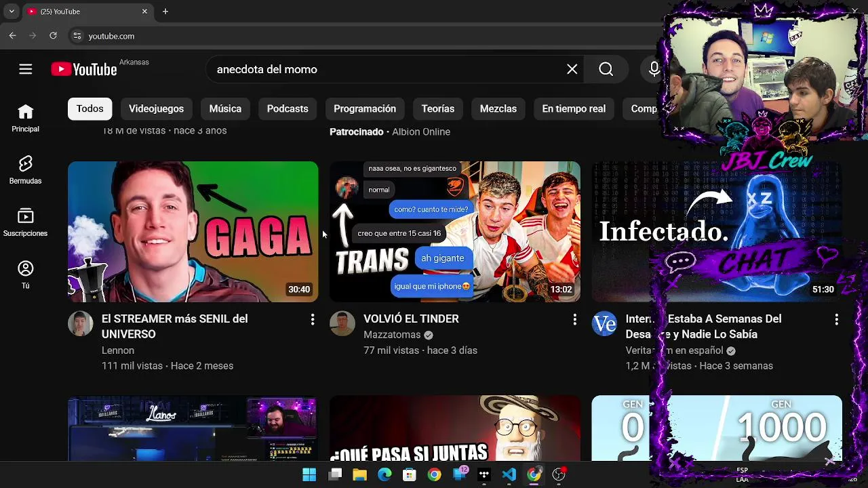Viewport: 868px width, 488px height.
Task: Close the YouTube browser tab
Action: point(144,12)
